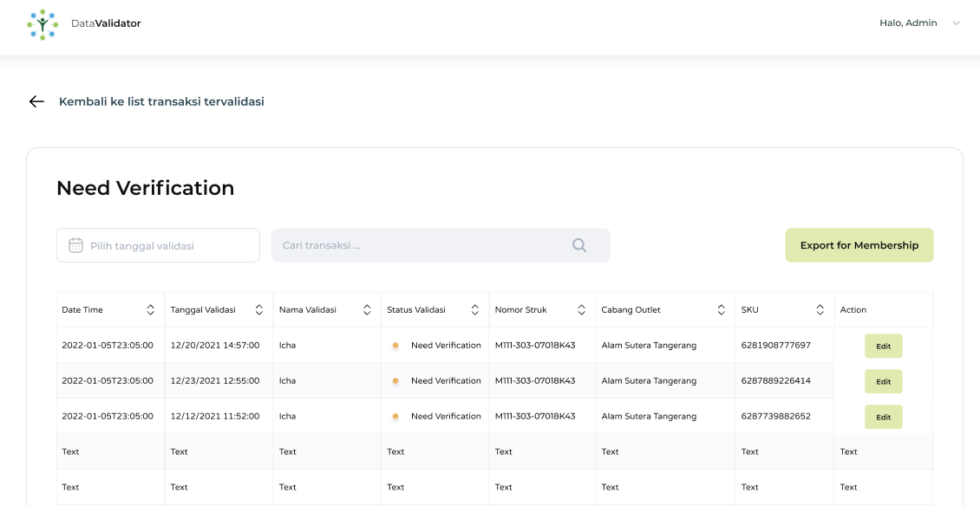Open the calendar icon in date picker
Viewport: 980px width, 506px height.
[x=75, y=245]
